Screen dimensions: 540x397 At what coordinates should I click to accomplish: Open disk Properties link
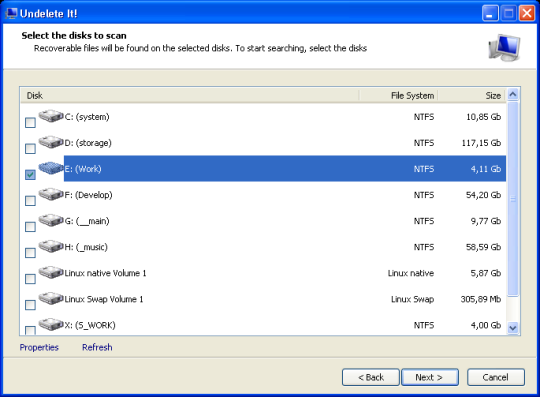[x=39, y=347]
